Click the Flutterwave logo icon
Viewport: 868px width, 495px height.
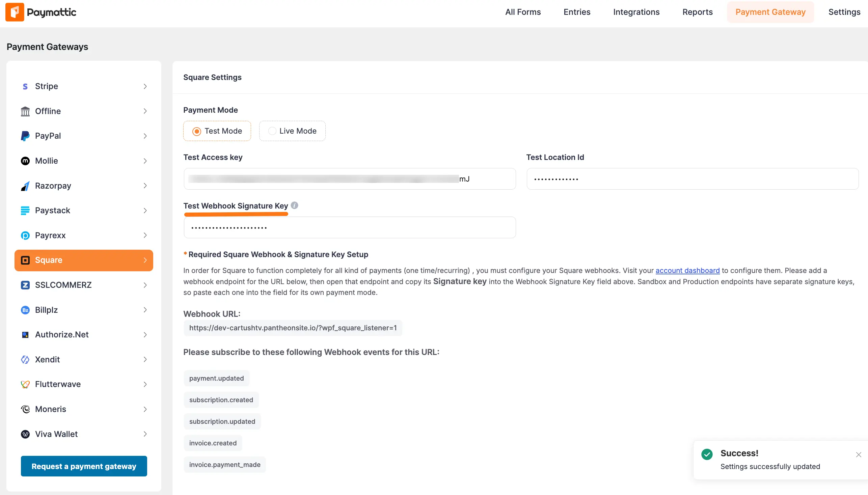click(x=25, y=385)
